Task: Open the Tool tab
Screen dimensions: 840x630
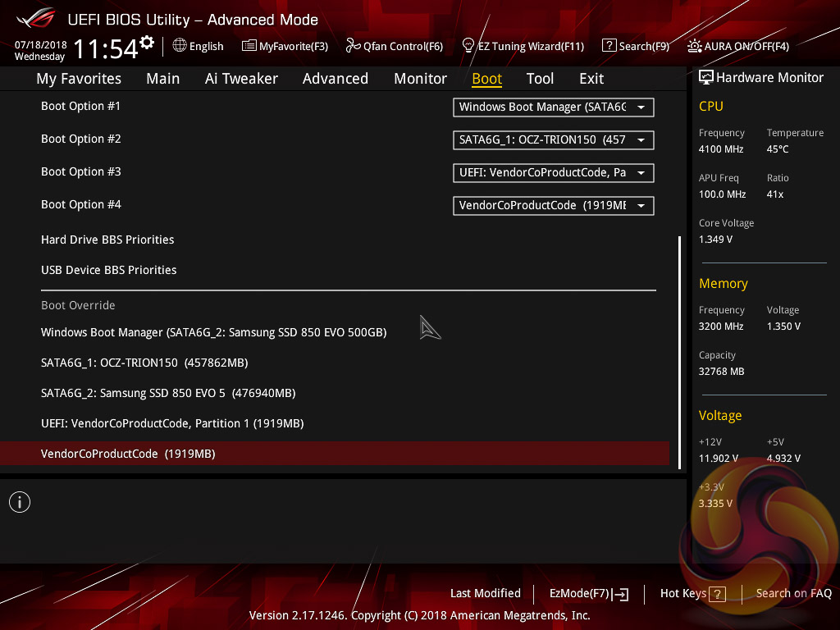Action: coord(540,79)
